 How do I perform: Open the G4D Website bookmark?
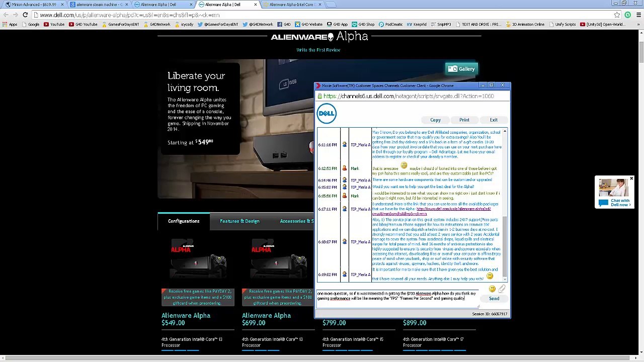[308, 24]
